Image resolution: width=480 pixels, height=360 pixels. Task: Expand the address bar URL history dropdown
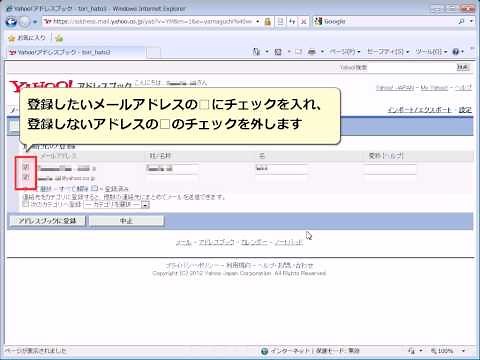[x=258, y=22]
